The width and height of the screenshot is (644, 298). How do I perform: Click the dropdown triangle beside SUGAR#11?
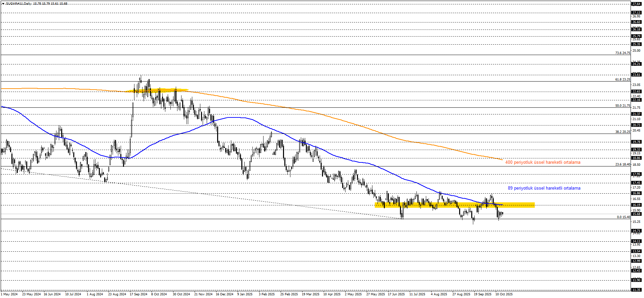(x=3, y=4)
